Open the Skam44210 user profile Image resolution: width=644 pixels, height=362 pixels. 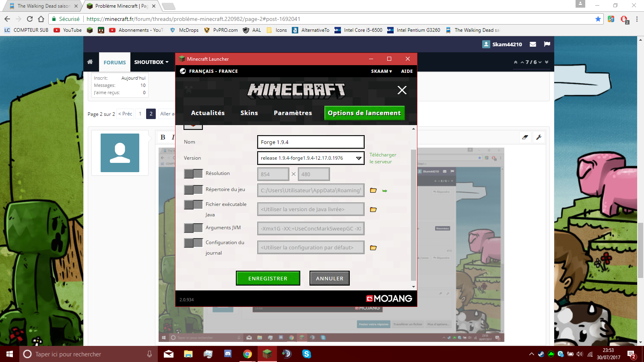pyautogui.click(x=502, y=44)
